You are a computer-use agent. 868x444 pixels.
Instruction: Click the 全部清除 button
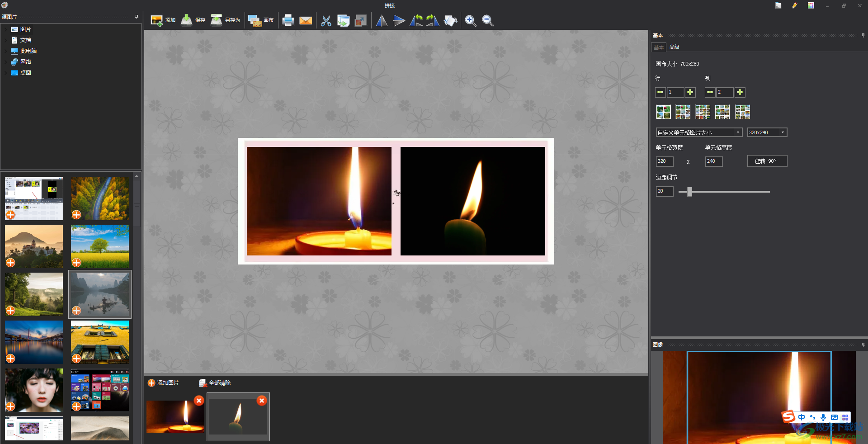(215, 383)
